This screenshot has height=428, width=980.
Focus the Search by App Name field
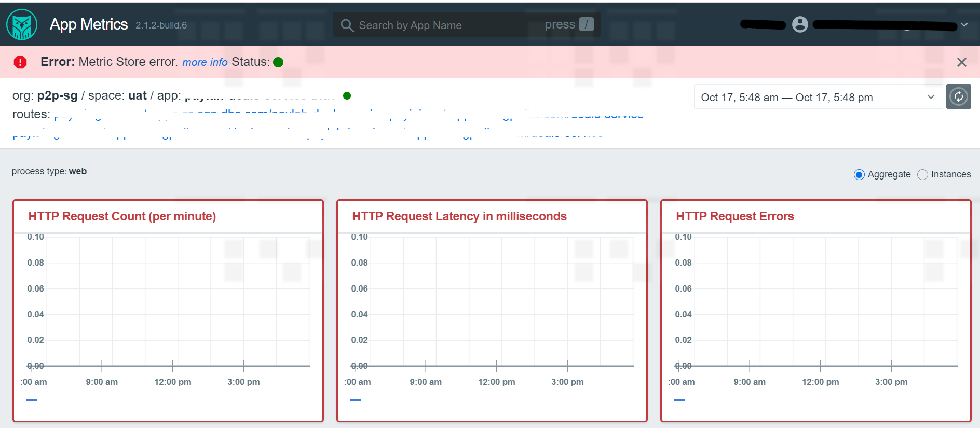(x=467, y=25)
